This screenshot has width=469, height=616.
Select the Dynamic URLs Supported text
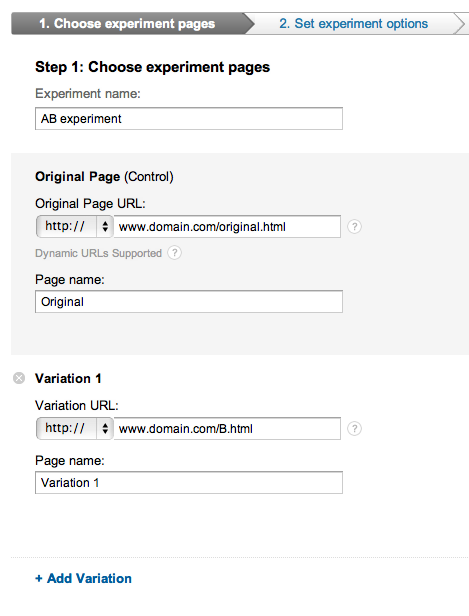tap(98, 253)
